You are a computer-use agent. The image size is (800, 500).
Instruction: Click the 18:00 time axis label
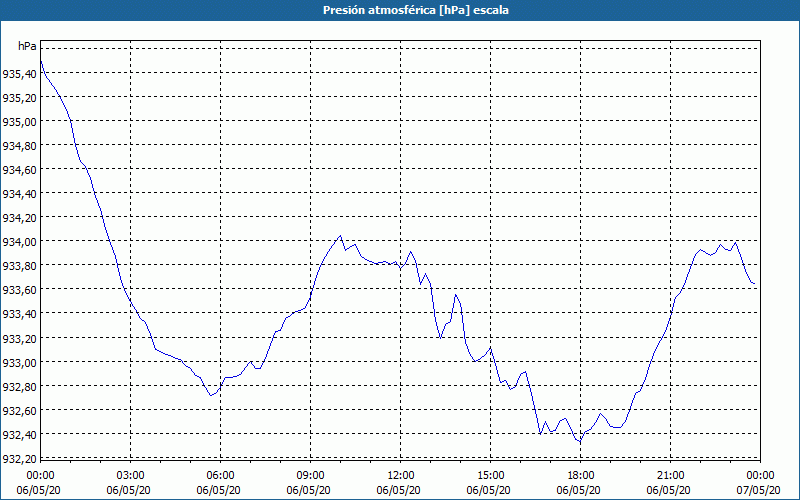[581, 476]
